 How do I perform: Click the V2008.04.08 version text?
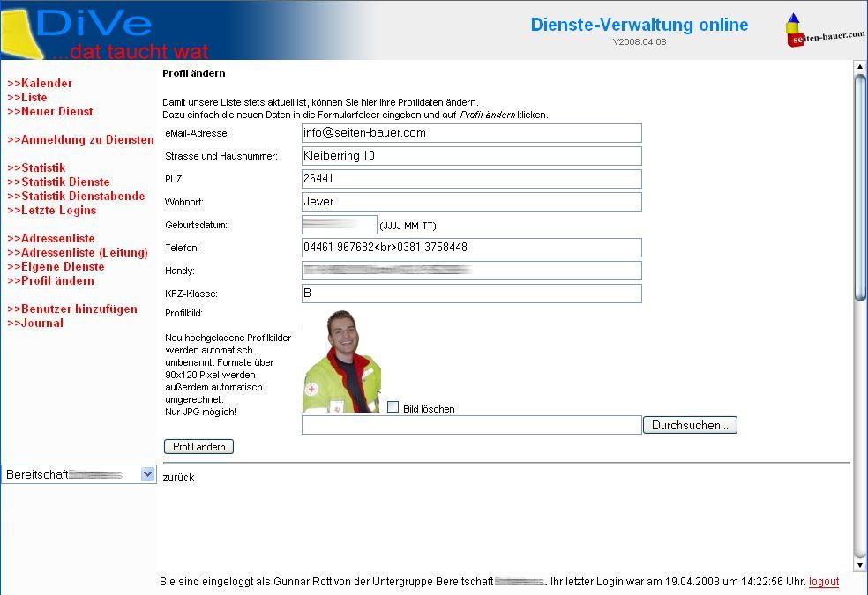(640, 42)
